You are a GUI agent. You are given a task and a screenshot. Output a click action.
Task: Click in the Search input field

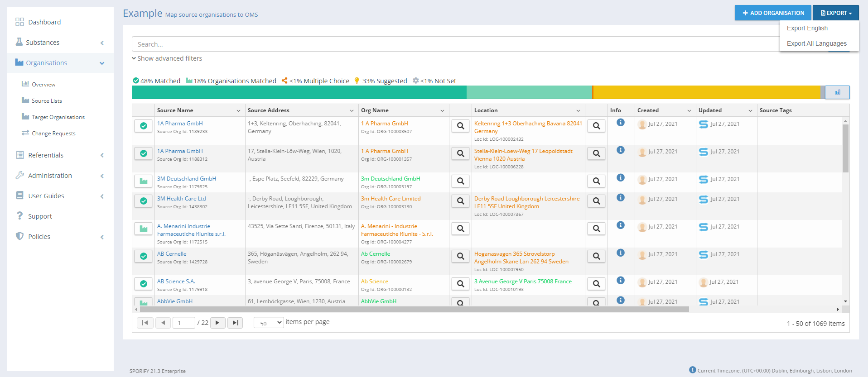[x=453, y=44]
